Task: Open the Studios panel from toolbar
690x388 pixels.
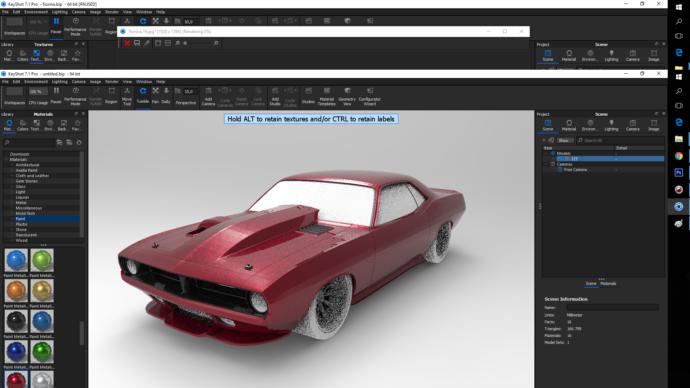Action: (x=308, y=95)
